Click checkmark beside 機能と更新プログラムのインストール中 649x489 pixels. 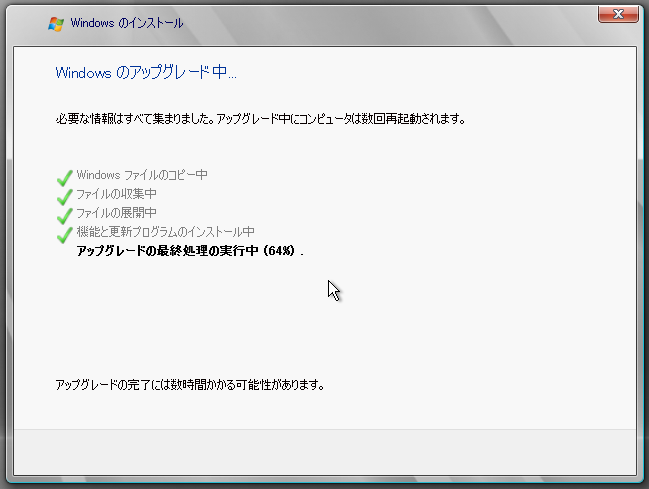(x=65, y=235)
